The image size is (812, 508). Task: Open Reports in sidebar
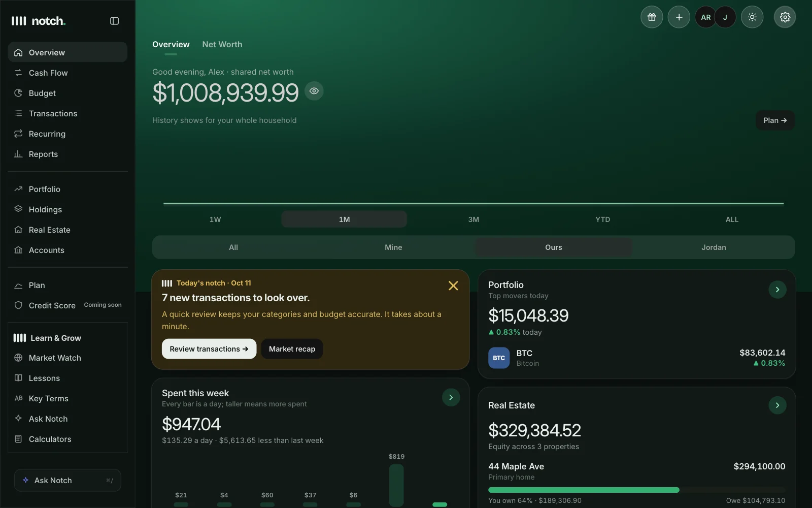coord(67,154)
